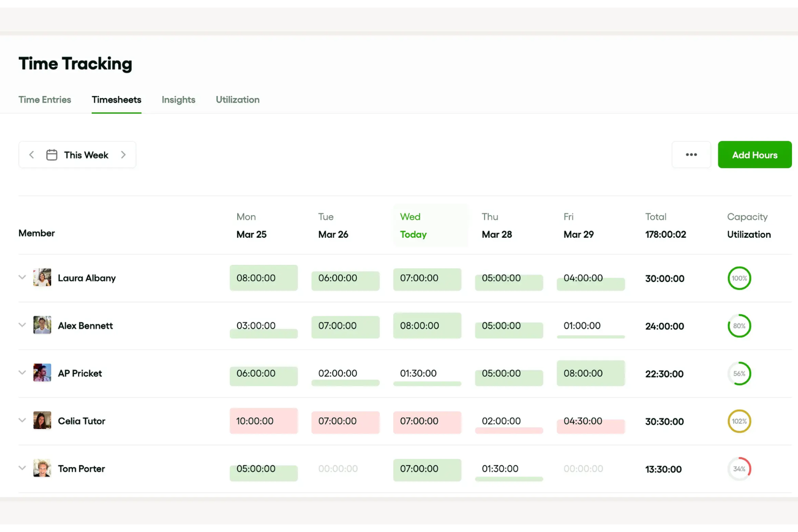Click Alex Bennett's name
Viewport: 798px width, 532px height.
[85, 326]
